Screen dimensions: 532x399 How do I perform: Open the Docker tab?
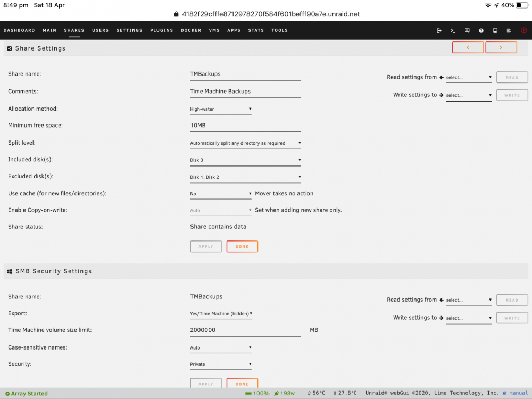191,30
